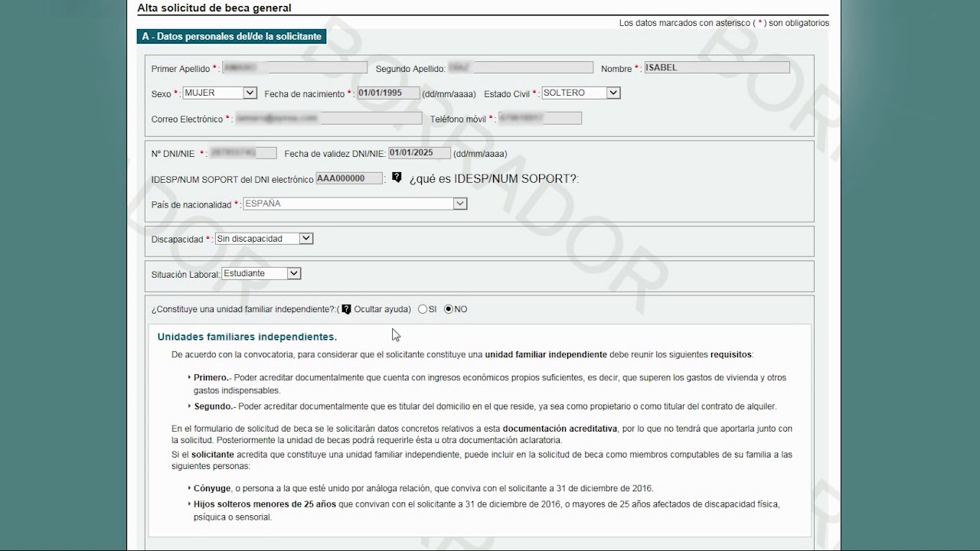Click the Segundo Apellido input field
The image size is (980, 551).
(520, 68)
